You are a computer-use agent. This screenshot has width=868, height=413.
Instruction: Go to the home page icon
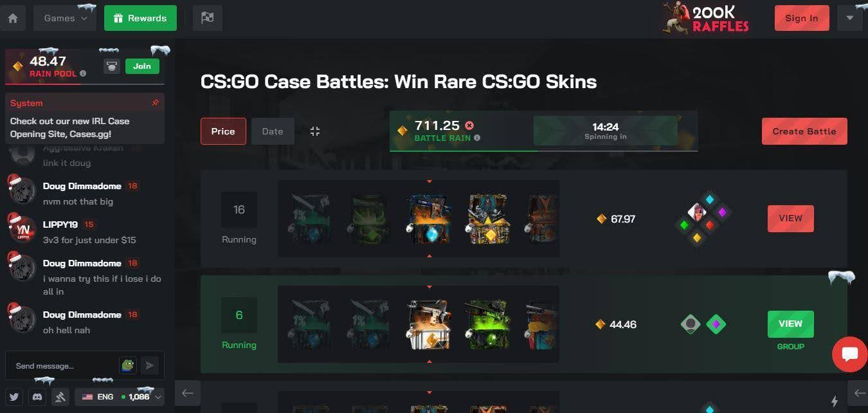(x=13, y=18)
